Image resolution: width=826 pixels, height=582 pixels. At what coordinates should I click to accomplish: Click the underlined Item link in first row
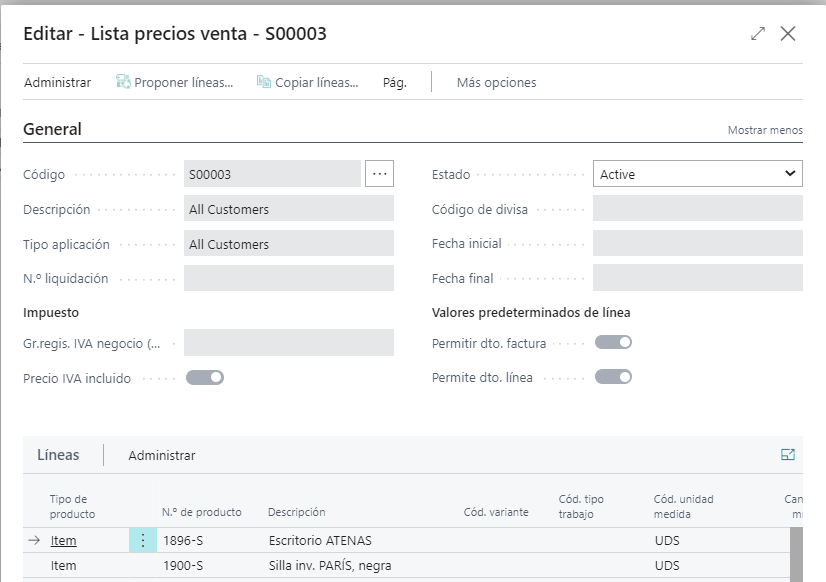point(64,541)
